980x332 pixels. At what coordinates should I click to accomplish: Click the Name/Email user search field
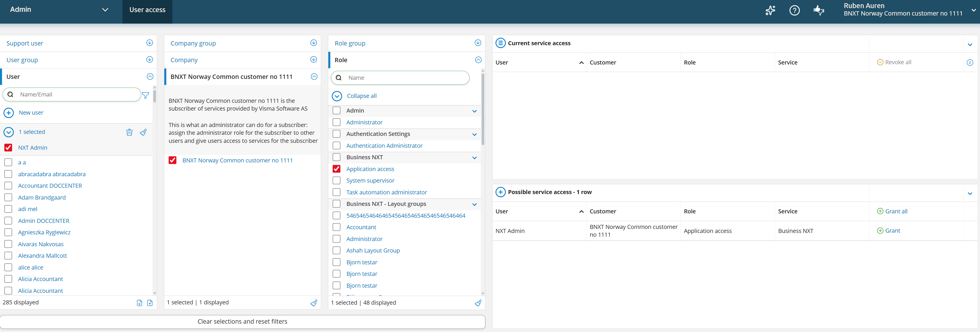coord(76,94)
